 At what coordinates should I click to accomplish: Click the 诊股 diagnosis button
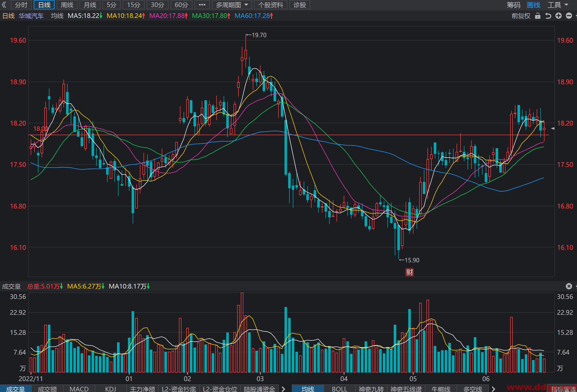(x=300, y=5)
